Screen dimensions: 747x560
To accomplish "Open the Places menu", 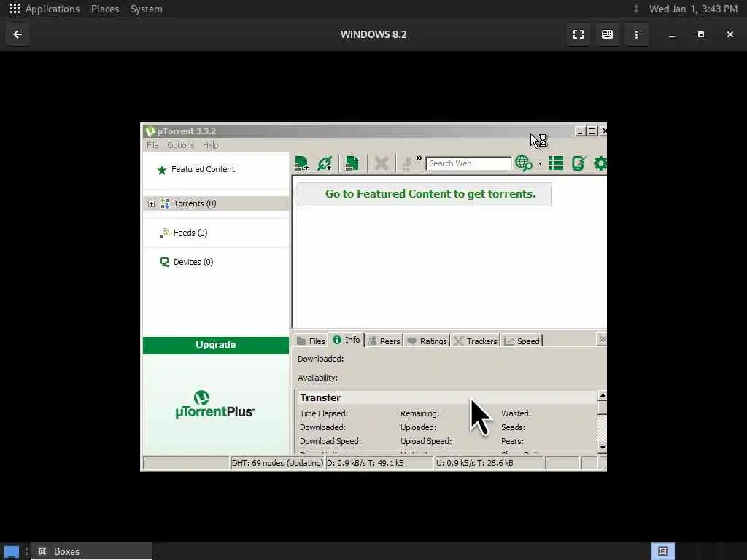I will pos(105,9).
